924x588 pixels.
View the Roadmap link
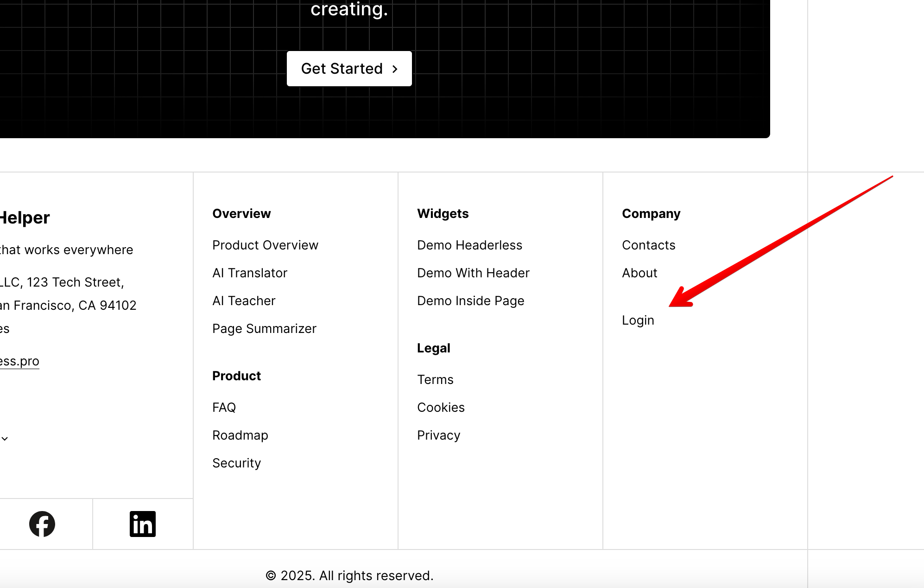[240, 435]
